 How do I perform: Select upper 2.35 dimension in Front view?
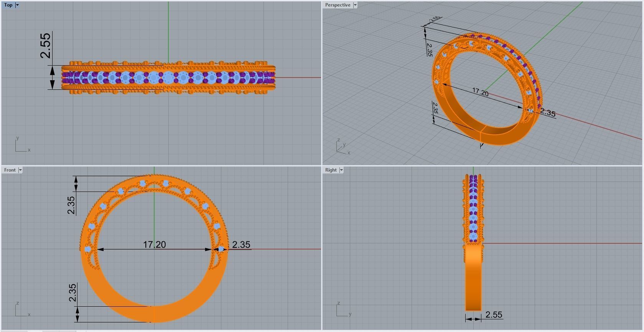(x=71, y=206)
